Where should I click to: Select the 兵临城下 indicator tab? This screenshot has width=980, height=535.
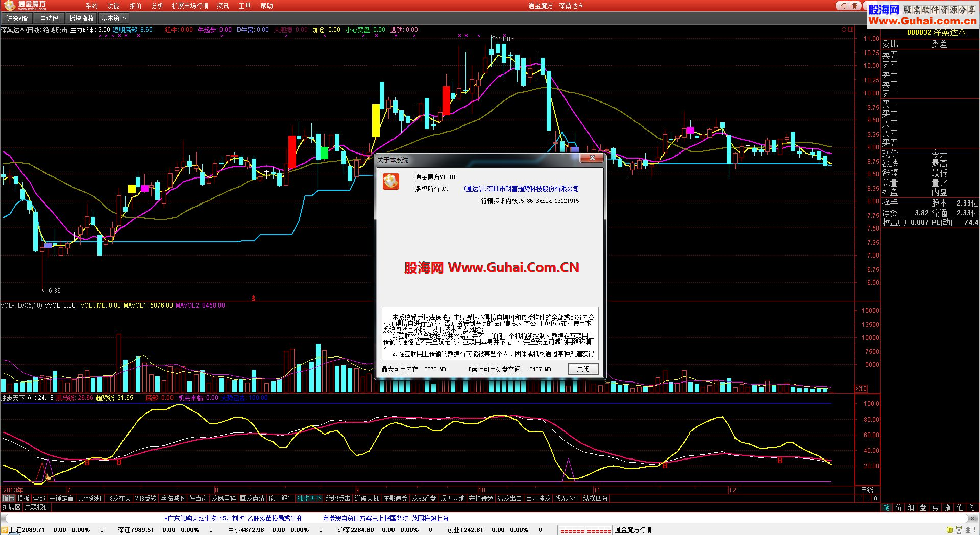coord(173,498)
